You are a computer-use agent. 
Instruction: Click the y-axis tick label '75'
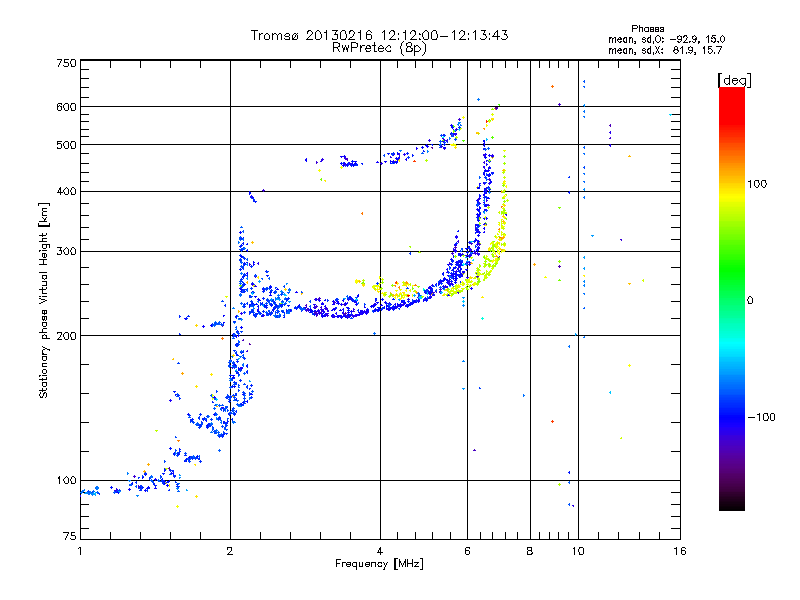[70, 536]
